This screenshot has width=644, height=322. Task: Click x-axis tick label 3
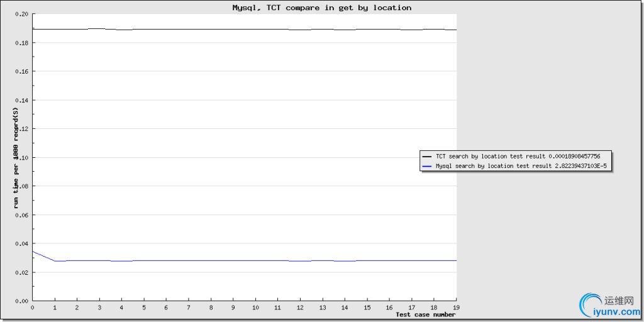click(99, 307)
